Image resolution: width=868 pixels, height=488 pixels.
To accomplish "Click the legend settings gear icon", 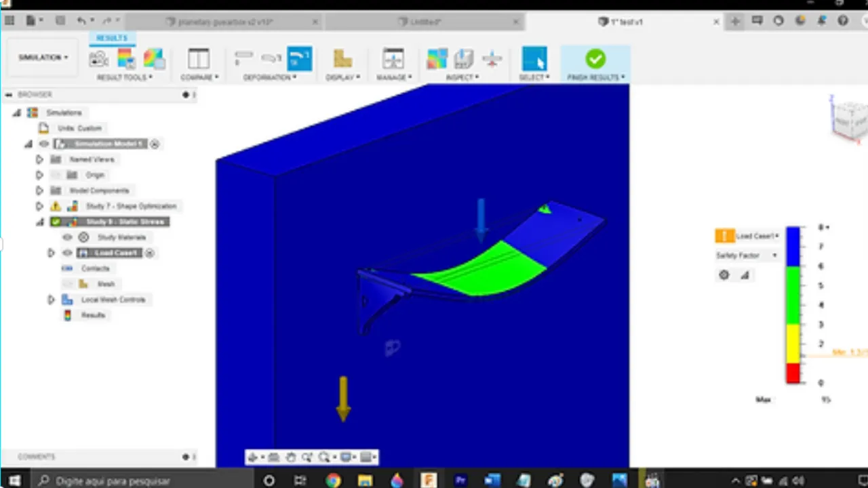I will 724,275.
